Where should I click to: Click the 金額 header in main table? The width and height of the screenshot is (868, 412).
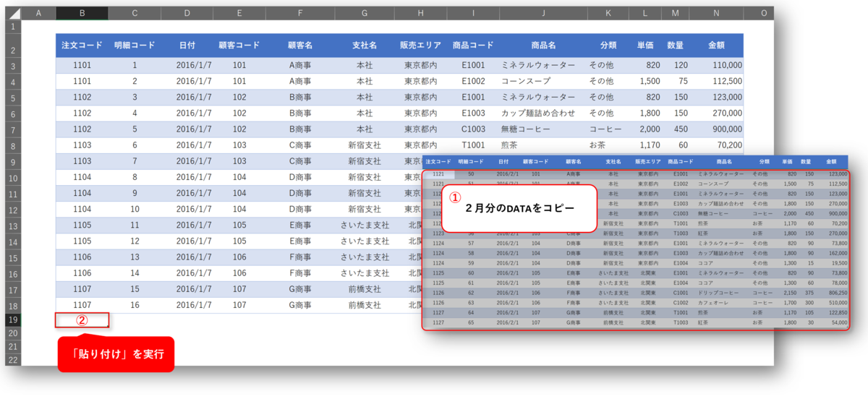715,46
